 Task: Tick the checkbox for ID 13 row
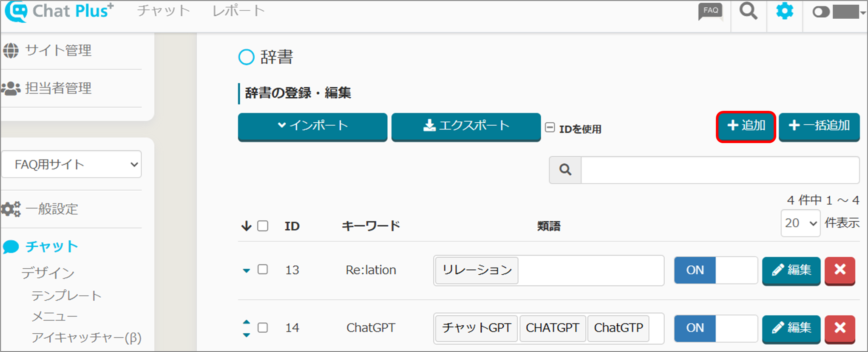[x=263, y=270]
